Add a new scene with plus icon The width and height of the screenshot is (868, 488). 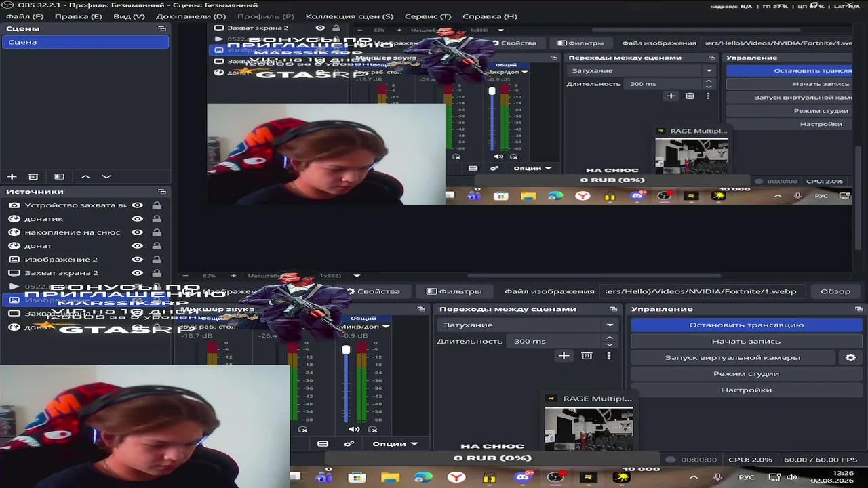12,176
